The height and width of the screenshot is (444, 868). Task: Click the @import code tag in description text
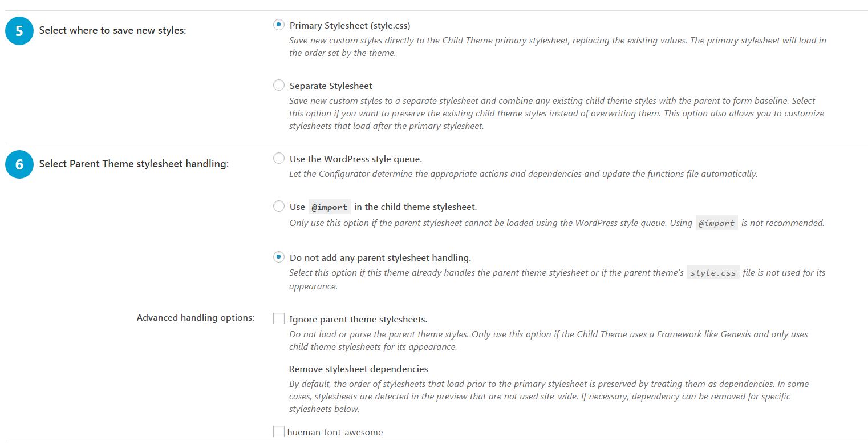click(x=717, y=223)
